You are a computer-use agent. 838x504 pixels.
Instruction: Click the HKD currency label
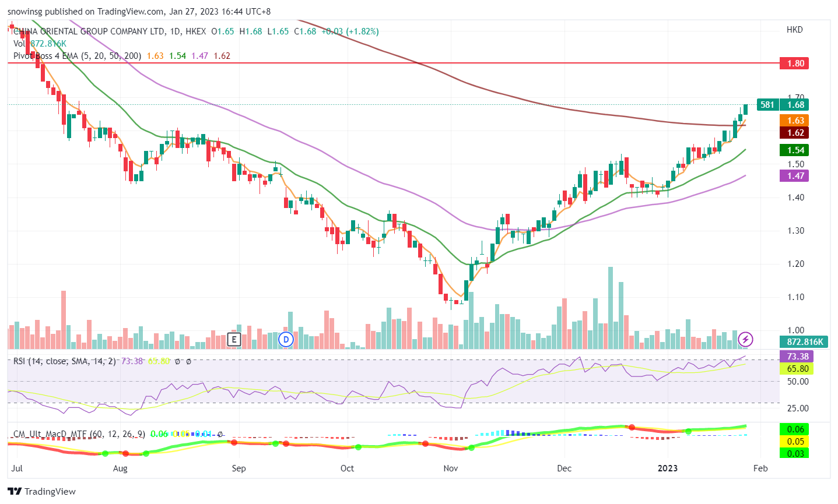(795, 30)
